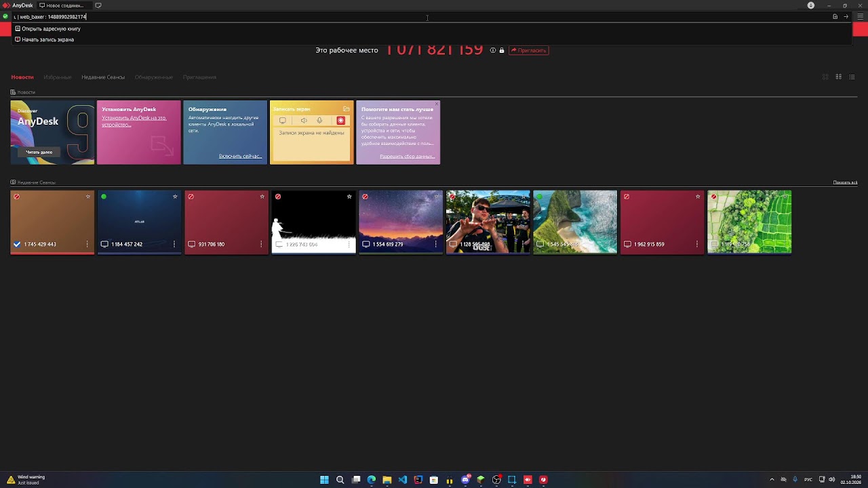This screenshot has width=868, height=488.
Task: Open options menu for session 1 554 619 279
Action: pos(435,244)
